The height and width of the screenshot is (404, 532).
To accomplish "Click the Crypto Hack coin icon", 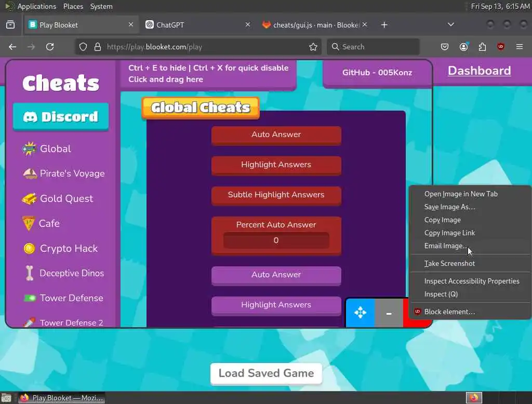I will pyautogui.click(x=29, y=249).
